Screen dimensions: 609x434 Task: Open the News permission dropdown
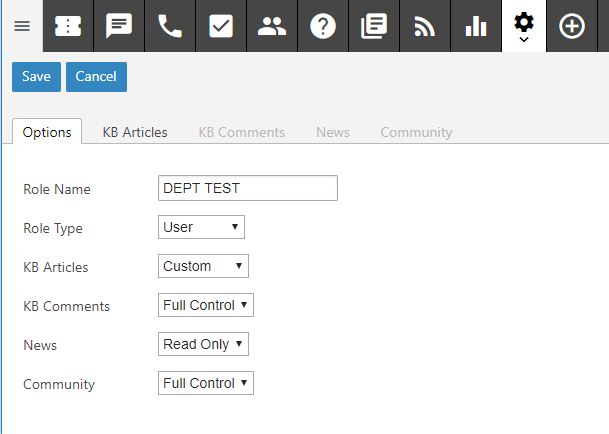[203, 344]
